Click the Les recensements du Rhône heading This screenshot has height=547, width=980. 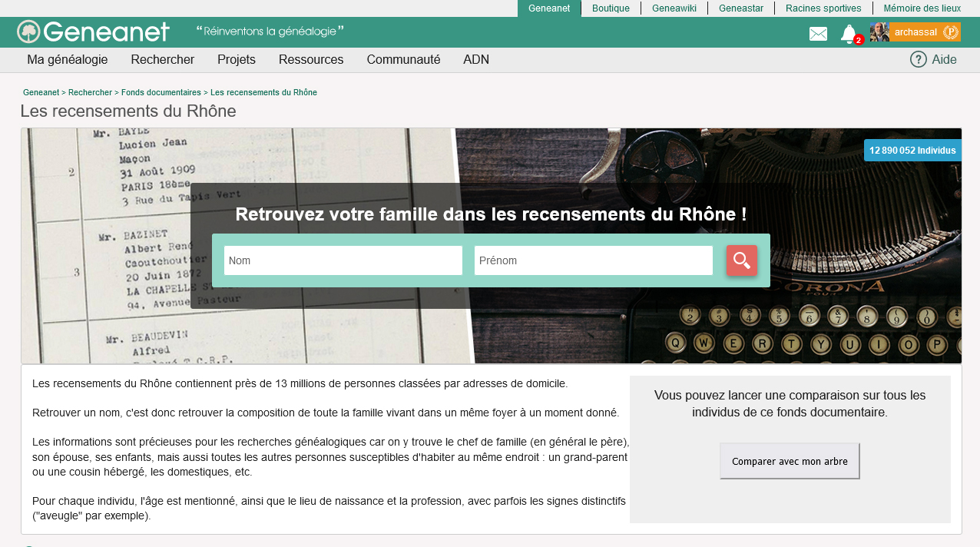128,111
